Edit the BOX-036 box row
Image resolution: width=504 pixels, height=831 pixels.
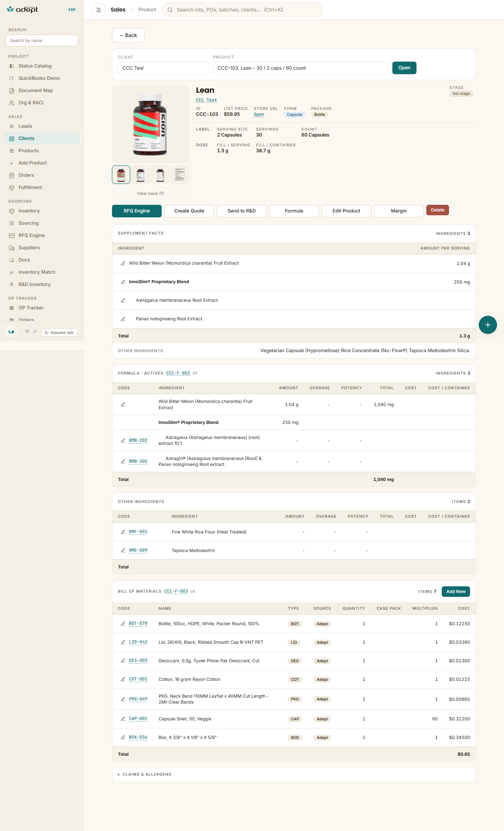[123, 737]
